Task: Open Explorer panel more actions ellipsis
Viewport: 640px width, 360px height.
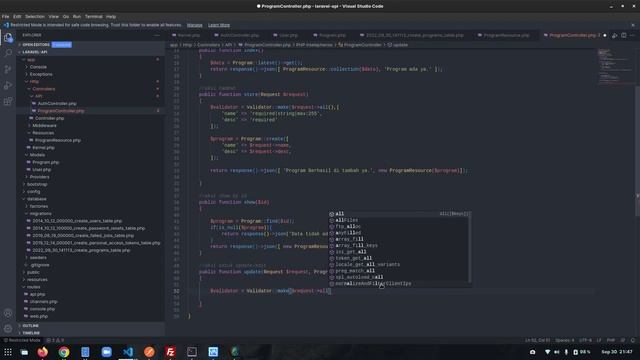Action: coord(157,35)
